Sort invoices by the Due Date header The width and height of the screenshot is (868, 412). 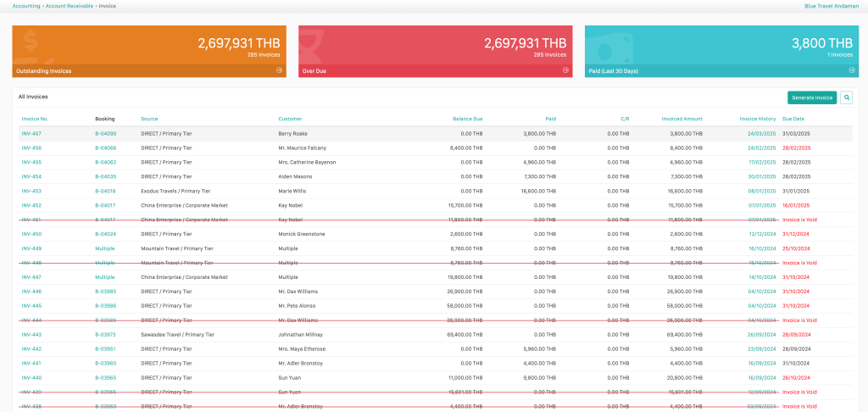pos(793,119)
